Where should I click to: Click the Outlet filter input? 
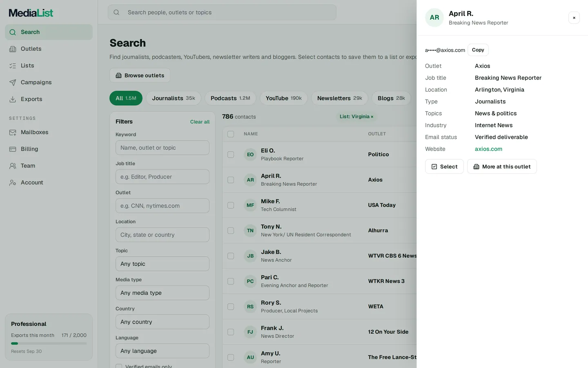163,206
